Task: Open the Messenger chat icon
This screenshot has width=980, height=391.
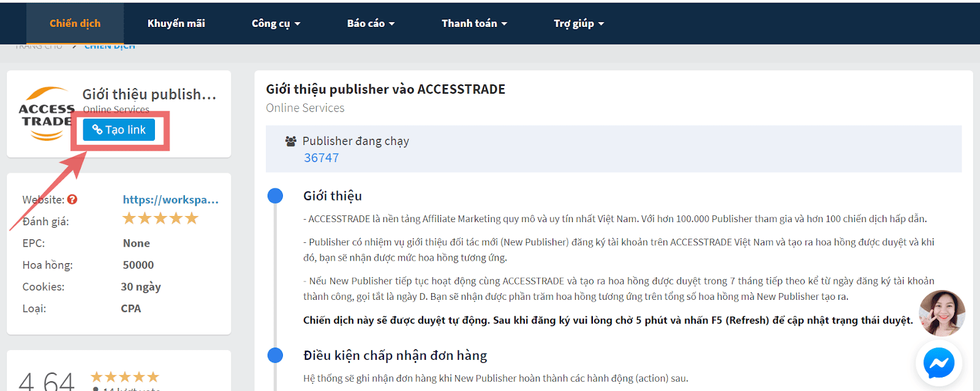Action: point(939,363)
